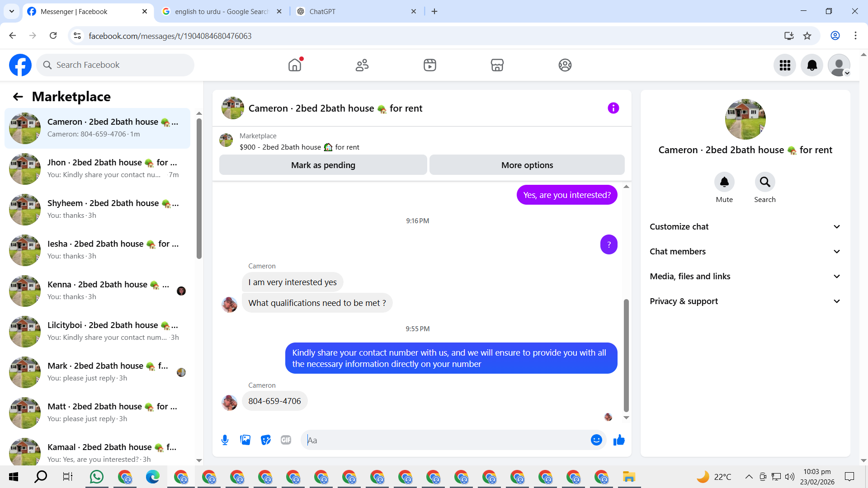Expand Privacy & support section
Screen dimensions: 868x488
(x=745, y=301)
